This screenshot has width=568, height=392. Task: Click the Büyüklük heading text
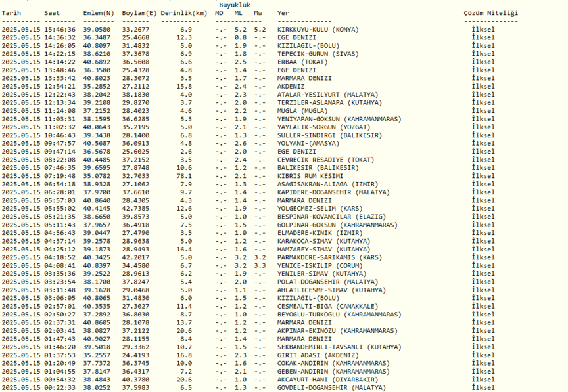(235, 5)
